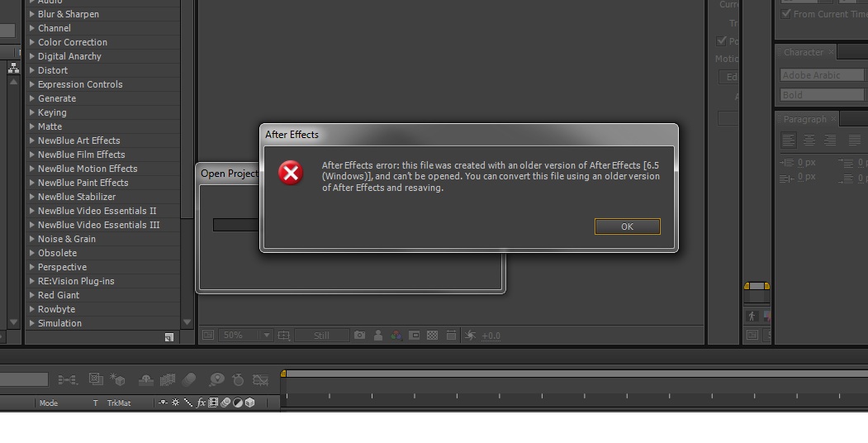The height and width of the screenshot is (443, 868).
Task: Toggle Hide Shy Layers switch in timeline
Action: 146,379
